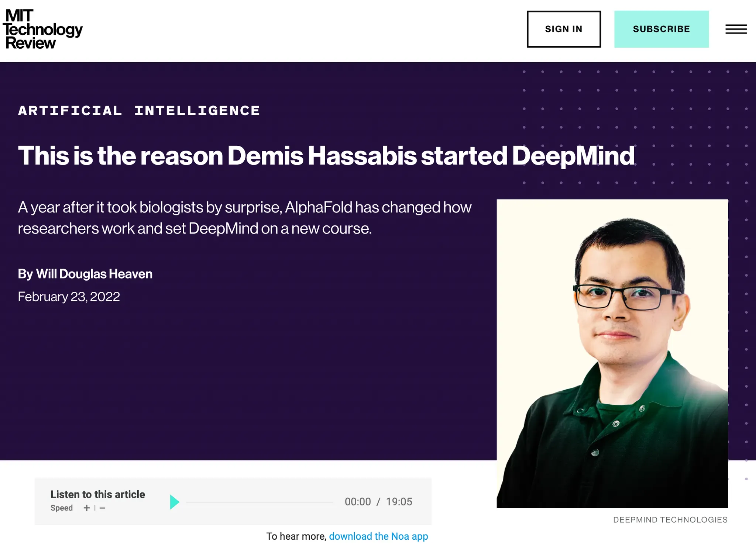The height and width of the screenshot is (550, 756).
Task: Decrease playback speed with minus icon
Action: click(x=103, y=508)
